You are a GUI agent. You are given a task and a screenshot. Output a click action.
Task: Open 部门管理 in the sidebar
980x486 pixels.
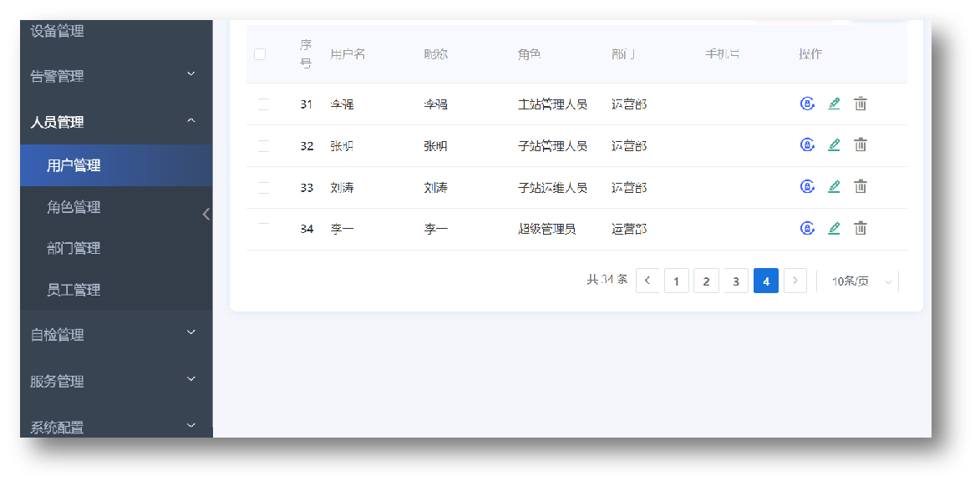pos(74,248)
